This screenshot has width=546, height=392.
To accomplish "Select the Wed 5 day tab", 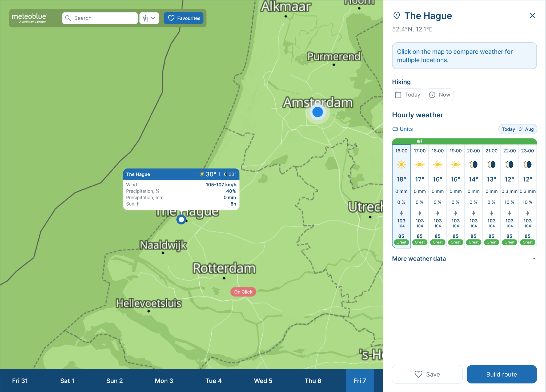I will click(x=263, y=381).
